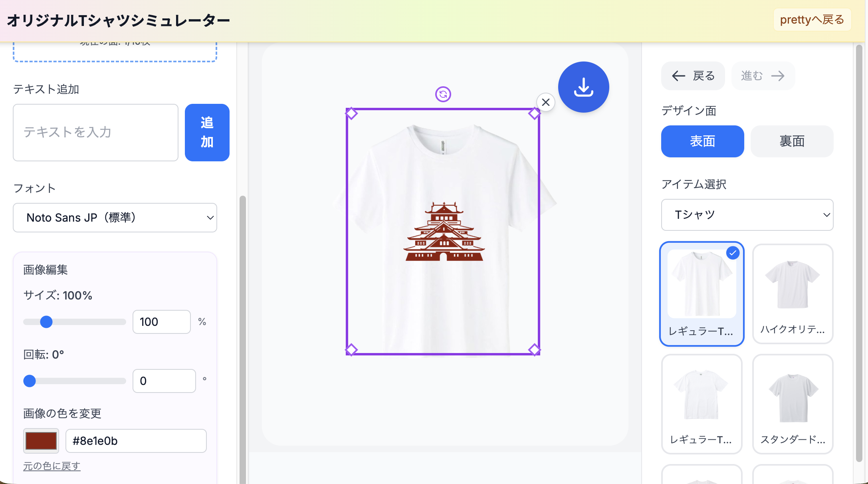Click the rotate handle above the design

(x=442, y=93)
